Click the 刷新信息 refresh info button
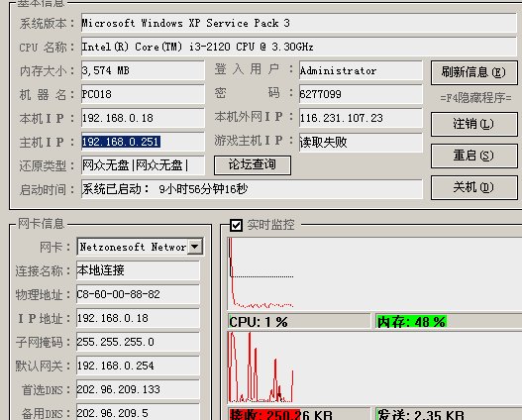522x420 pixels. coord(474,72)
